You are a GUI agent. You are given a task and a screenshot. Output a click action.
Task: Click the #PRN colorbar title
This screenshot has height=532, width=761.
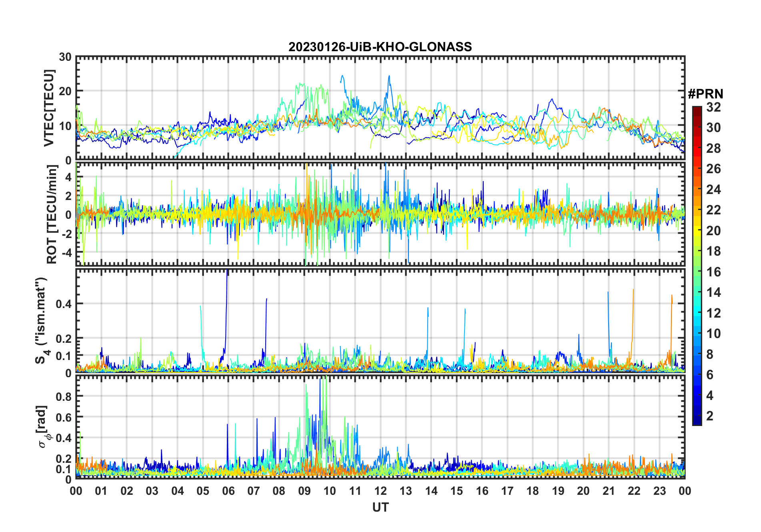point(705,94)
